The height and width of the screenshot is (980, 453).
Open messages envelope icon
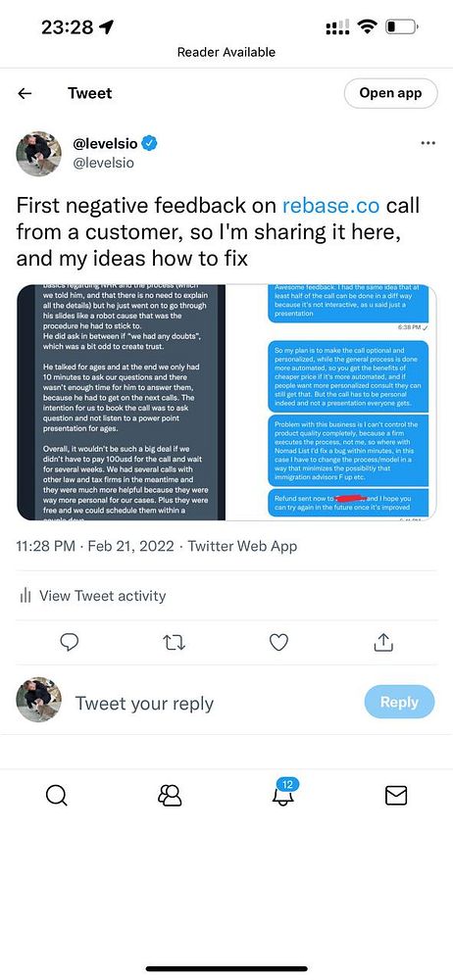click(396, 795)
